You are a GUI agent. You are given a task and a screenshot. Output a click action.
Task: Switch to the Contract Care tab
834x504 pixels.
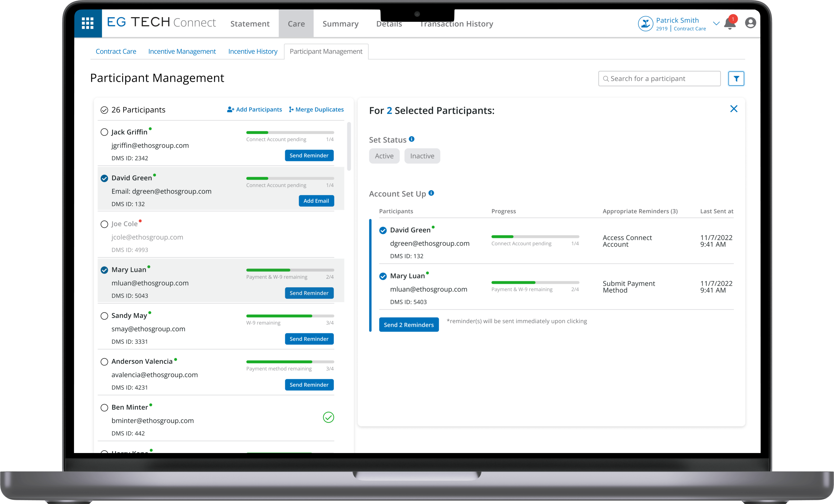[116, 51]
